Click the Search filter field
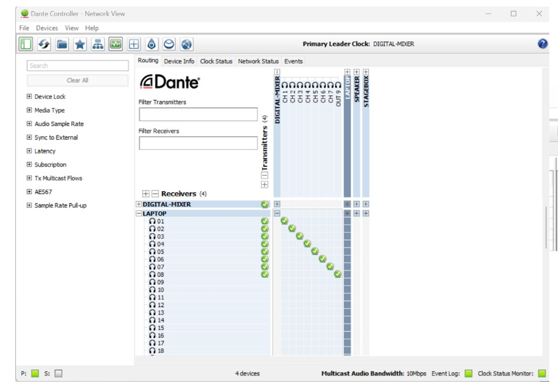Image resolution: width=558 pixels, height=392 pixels. click(77, 65)
